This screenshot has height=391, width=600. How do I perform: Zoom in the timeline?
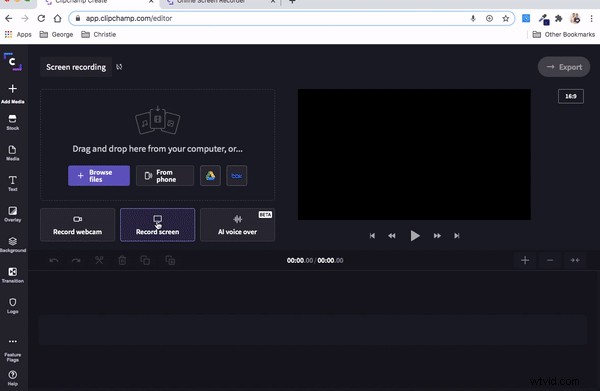[525, 260]
